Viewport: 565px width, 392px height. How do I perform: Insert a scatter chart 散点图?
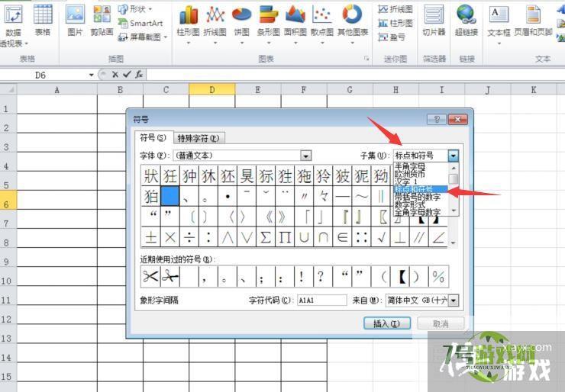[x=322, y=24]
